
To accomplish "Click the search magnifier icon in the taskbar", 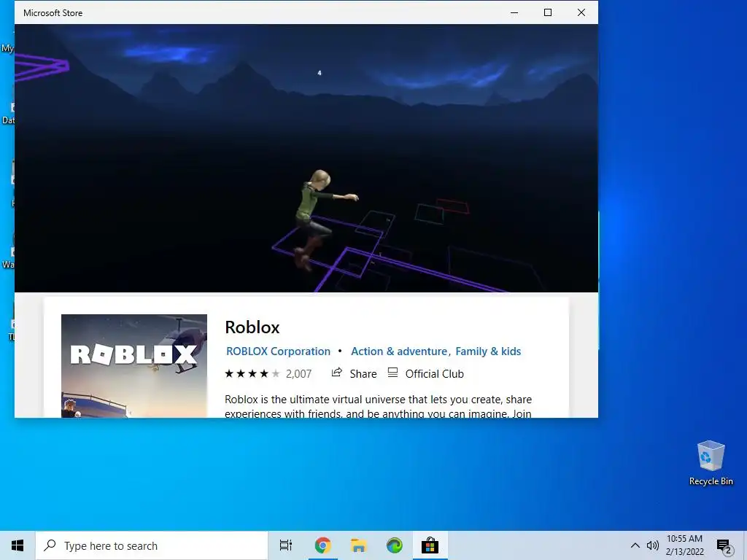I will click(50, 545).
